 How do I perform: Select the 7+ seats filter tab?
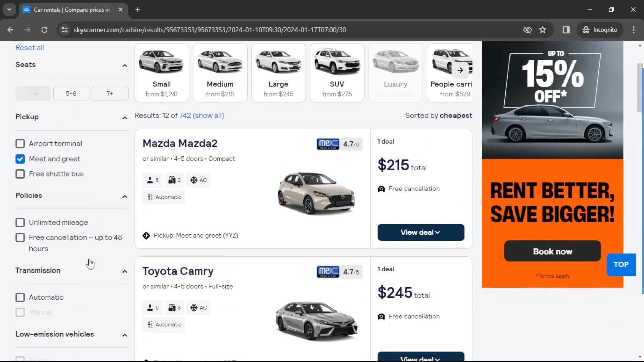(x=110, y=93)
